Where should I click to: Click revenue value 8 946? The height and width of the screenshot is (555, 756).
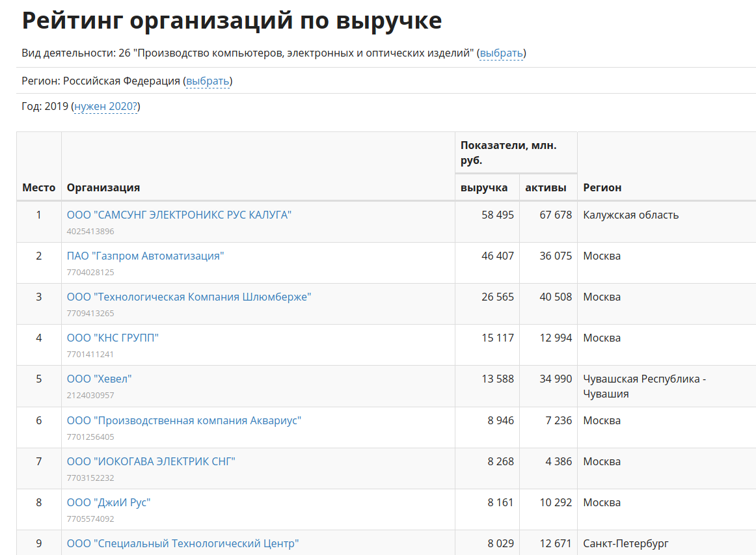500,420
